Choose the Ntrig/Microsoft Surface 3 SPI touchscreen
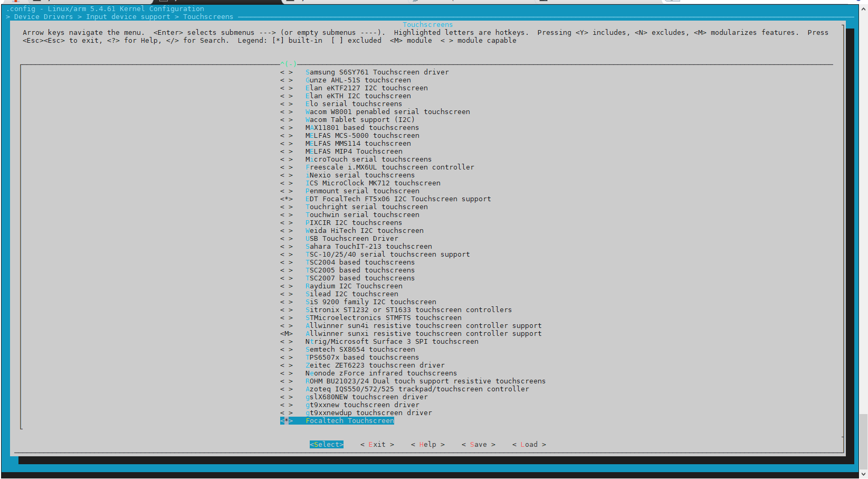 [392, 342]
